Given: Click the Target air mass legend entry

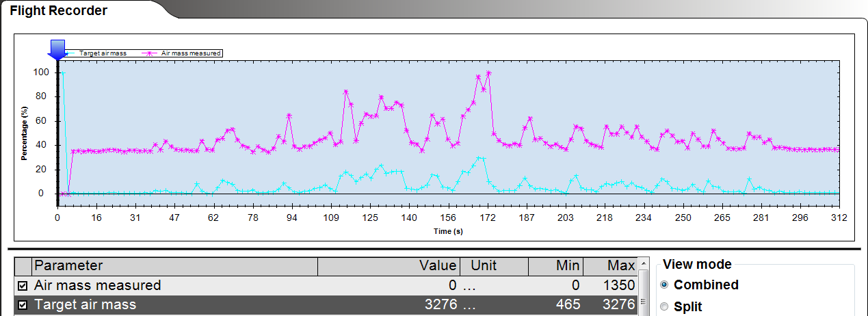Looking at the screenshot, I should 103,53.
